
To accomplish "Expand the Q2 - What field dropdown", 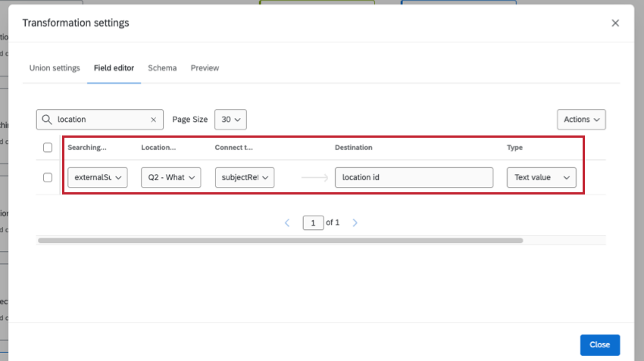I will pos(171,177).
